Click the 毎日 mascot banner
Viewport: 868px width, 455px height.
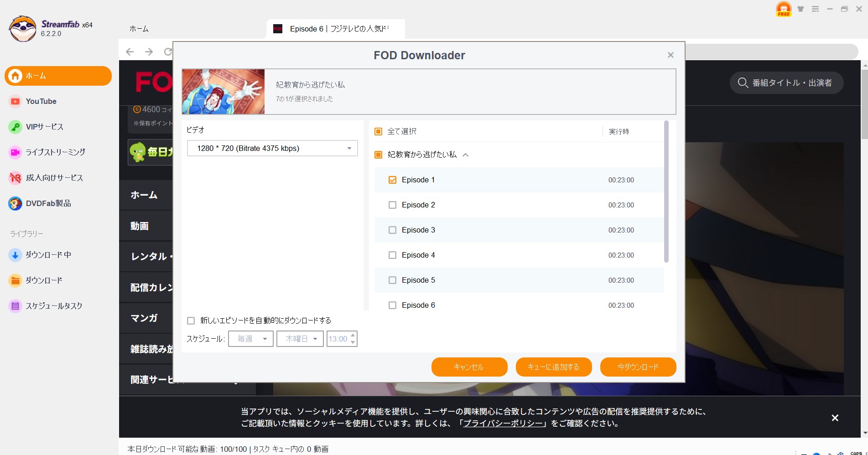[151, 152]
